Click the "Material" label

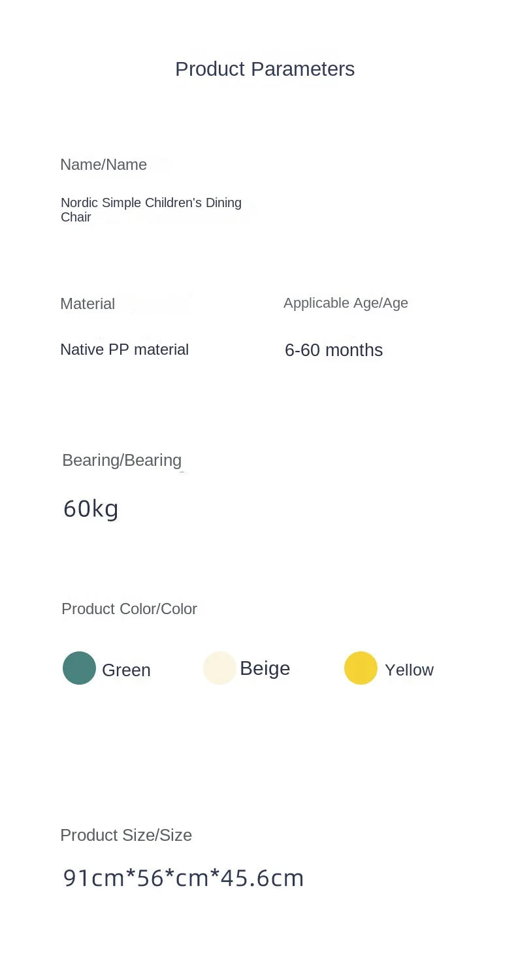coord(88,304)
